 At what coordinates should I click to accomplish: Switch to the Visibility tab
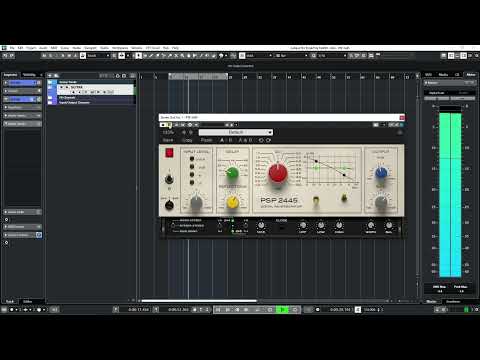29,75
